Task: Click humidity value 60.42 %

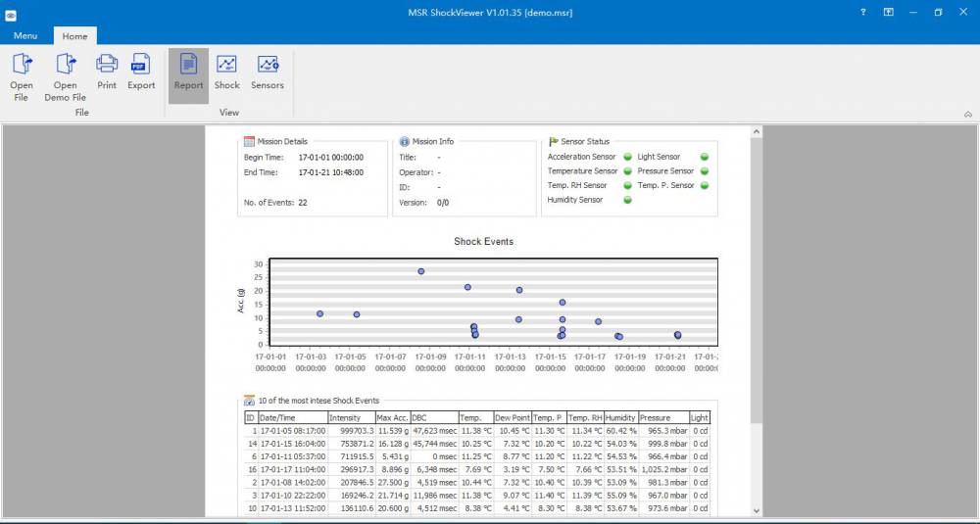Action: 620,431
